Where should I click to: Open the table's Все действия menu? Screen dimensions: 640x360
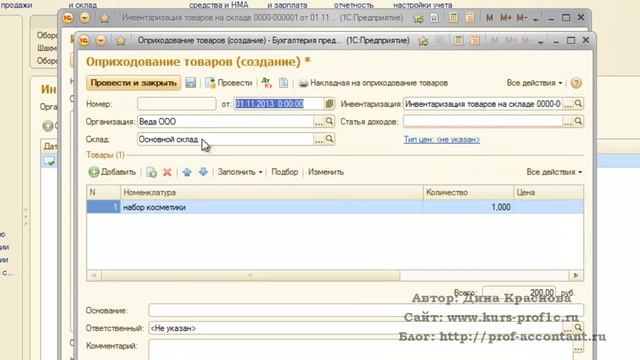554,172
